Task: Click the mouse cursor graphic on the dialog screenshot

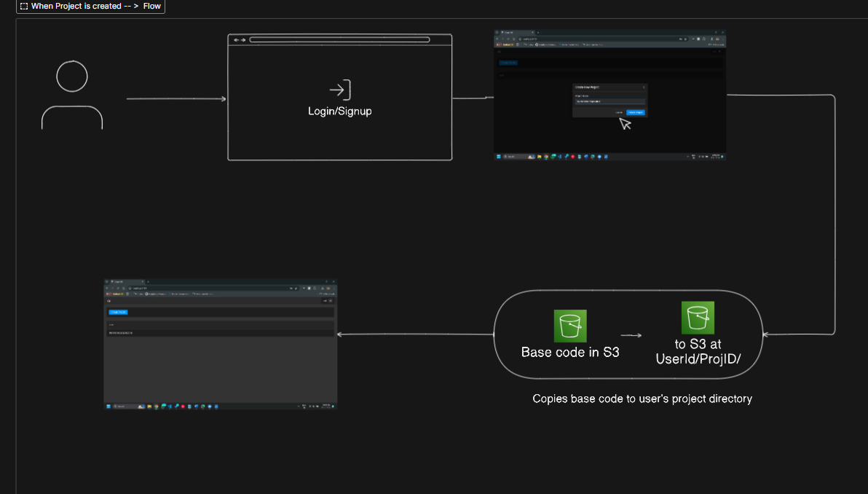Action: (x=625, y=124)
